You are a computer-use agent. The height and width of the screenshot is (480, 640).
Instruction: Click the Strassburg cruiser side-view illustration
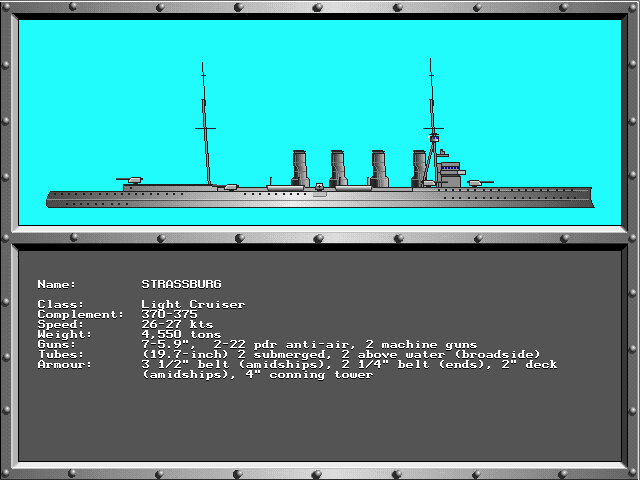pyautogui.click(x=320, y=133)
